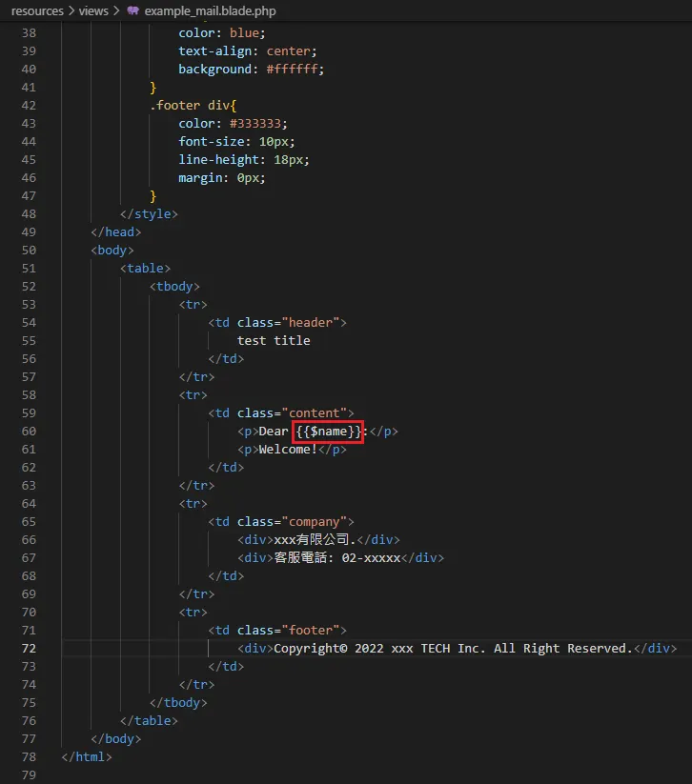The image size is (692, 784).
Task: Click 'Dear' text on line 60
Action: (x=274, y=432)
